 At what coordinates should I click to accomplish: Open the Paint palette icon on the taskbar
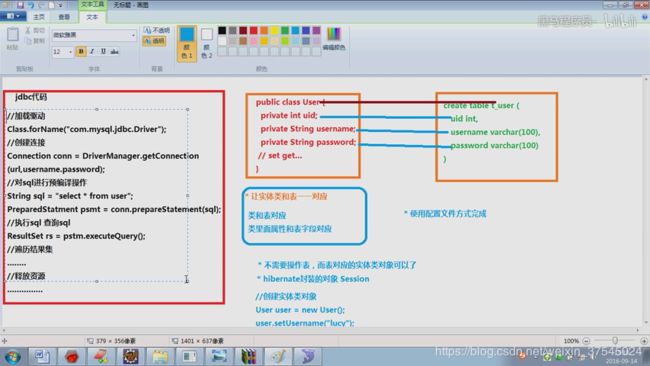tap(278, 356)
